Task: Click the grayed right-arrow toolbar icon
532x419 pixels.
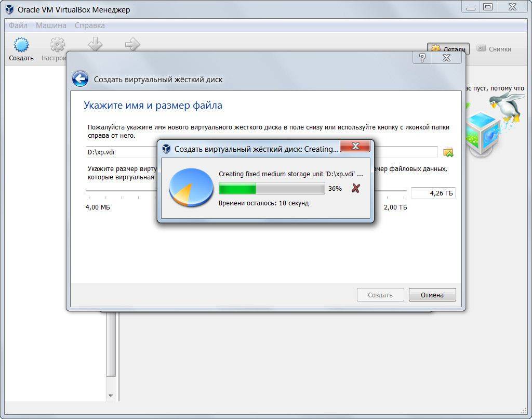Action: pyautogui.click(x=132, y=44)
